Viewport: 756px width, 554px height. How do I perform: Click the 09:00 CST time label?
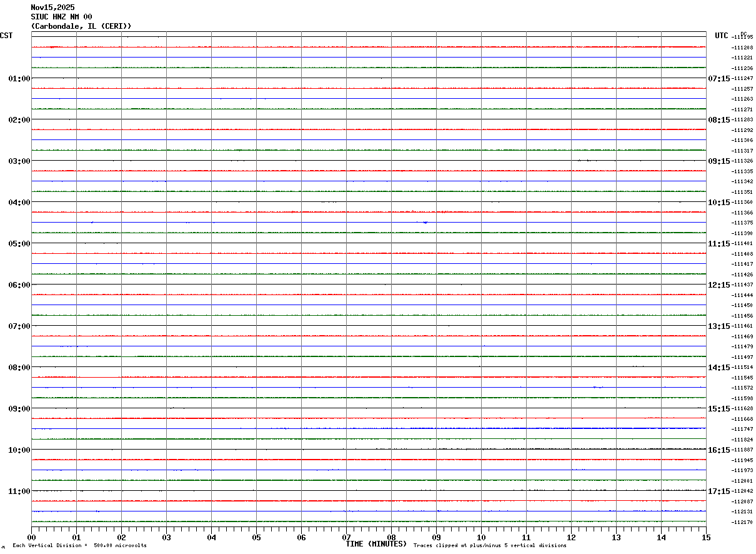coord(19,409)
